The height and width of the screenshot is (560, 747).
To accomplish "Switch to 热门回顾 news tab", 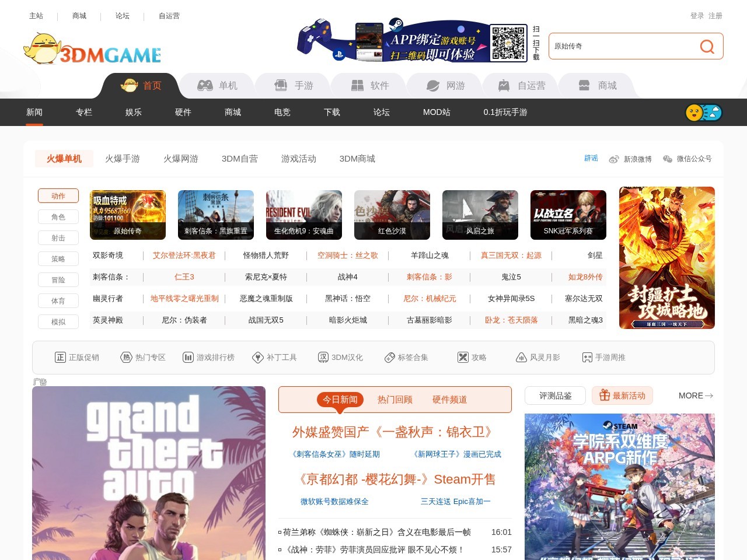I will point(395,400).
